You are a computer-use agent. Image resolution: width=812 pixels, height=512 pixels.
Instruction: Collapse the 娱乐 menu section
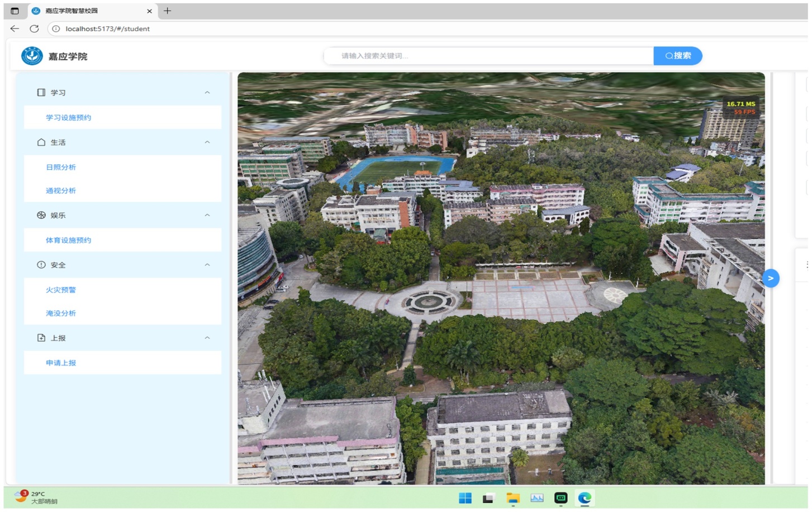207,215
